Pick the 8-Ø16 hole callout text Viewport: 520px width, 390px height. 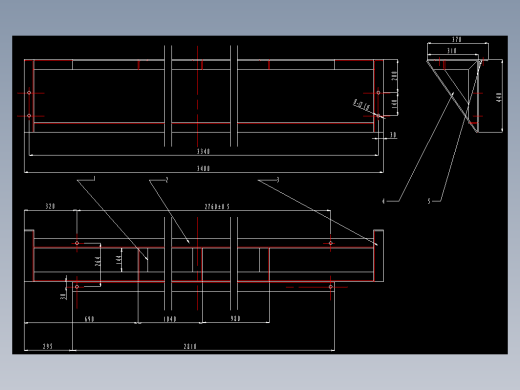tap(361, 105)
